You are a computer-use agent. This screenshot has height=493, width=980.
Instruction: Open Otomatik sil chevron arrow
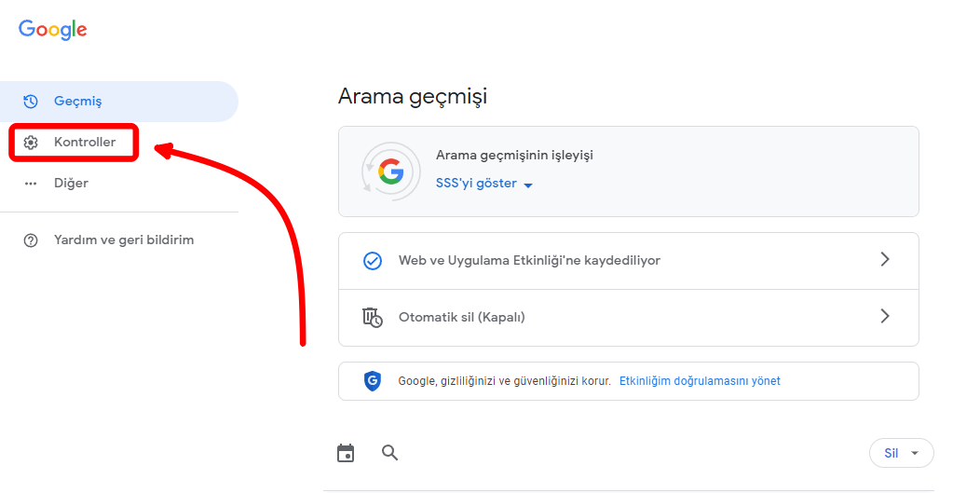pyautogui.click(x=885, y=317)
